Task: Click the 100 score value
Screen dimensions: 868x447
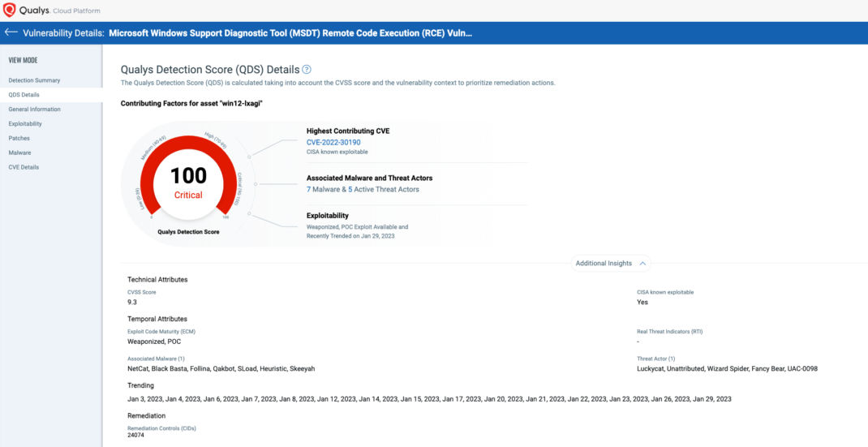Action: [x=188, y=176]
